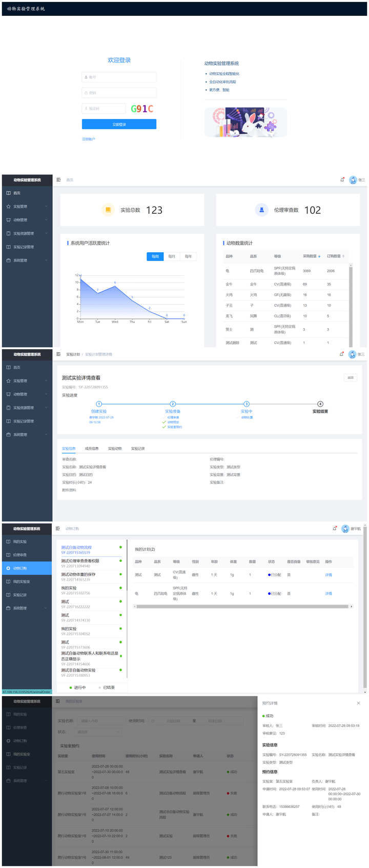This screenshot has height=868, width=369.
Task: Click user avatar on experiment detail page header
Action: (353, 354)
